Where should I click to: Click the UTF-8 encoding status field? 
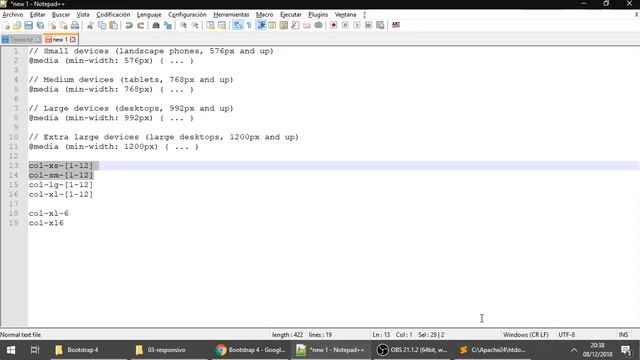567,335
